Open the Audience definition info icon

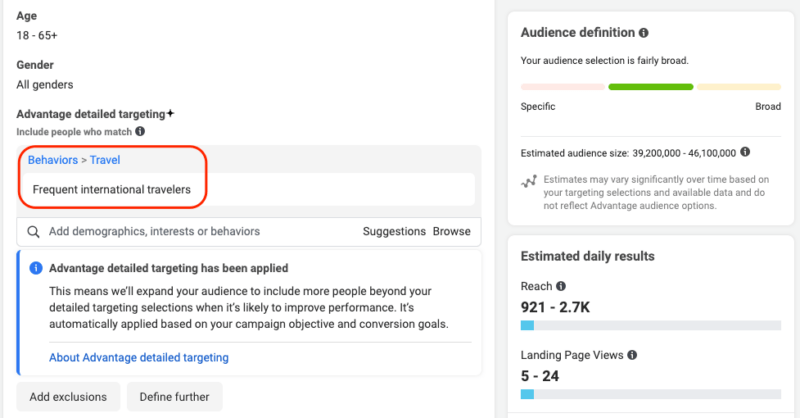[643, 33]
